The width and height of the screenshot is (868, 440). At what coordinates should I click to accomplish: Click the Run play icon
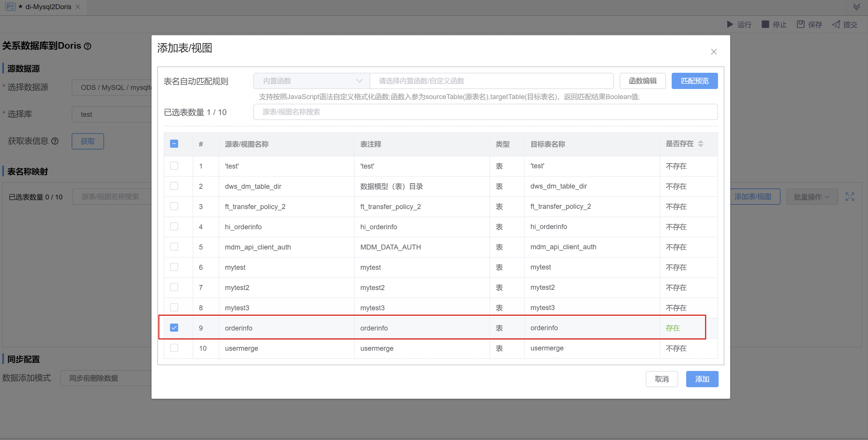(x=730, y=24)
